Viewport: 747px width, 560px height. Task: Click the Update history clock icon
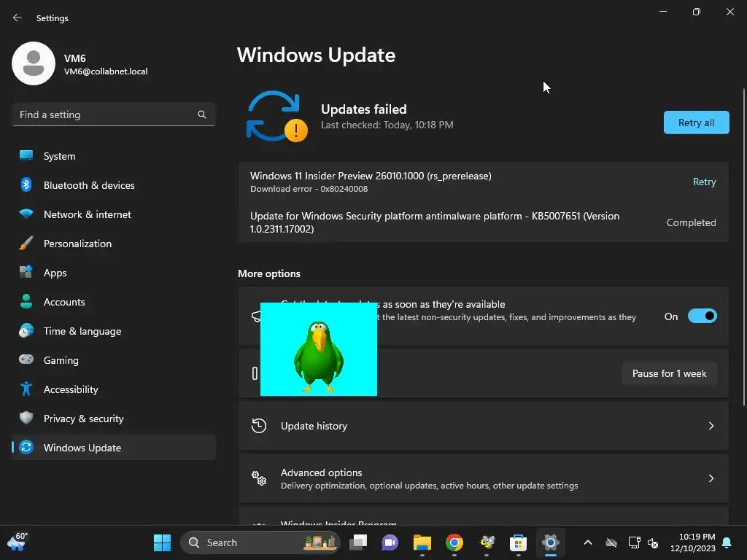[x=259, y=426]
